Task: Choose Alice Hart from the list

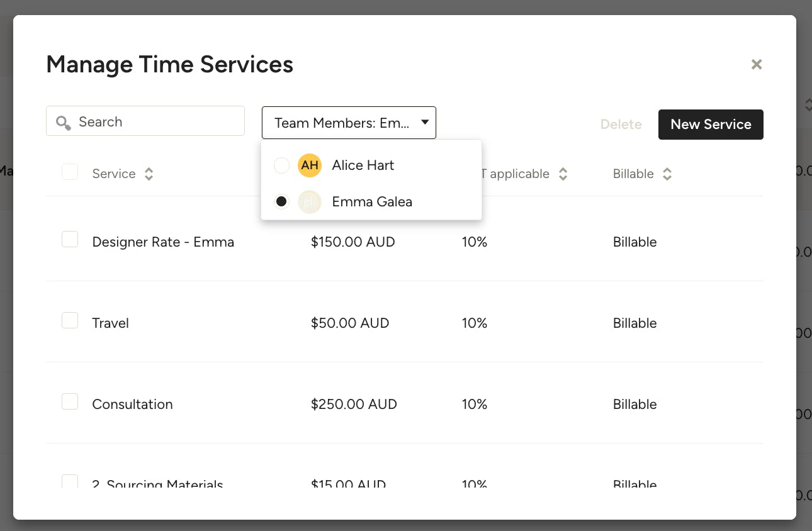Action: [x=363, y=165]
